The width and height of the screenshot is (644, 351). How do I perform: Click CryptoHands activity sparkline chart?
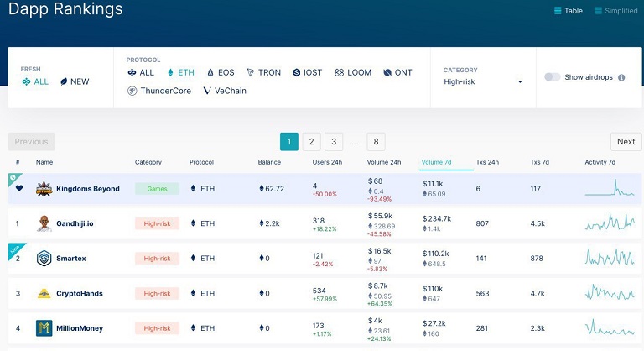[x=610, y=291]
